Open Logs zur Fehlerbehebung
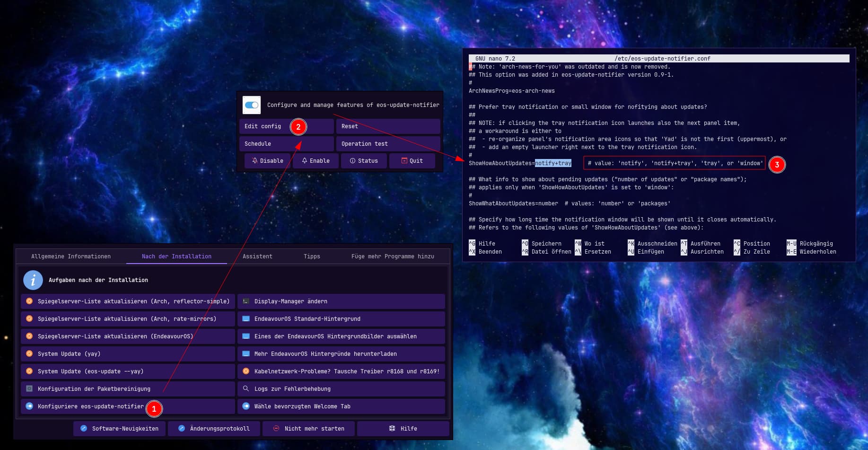 point(341,389)
